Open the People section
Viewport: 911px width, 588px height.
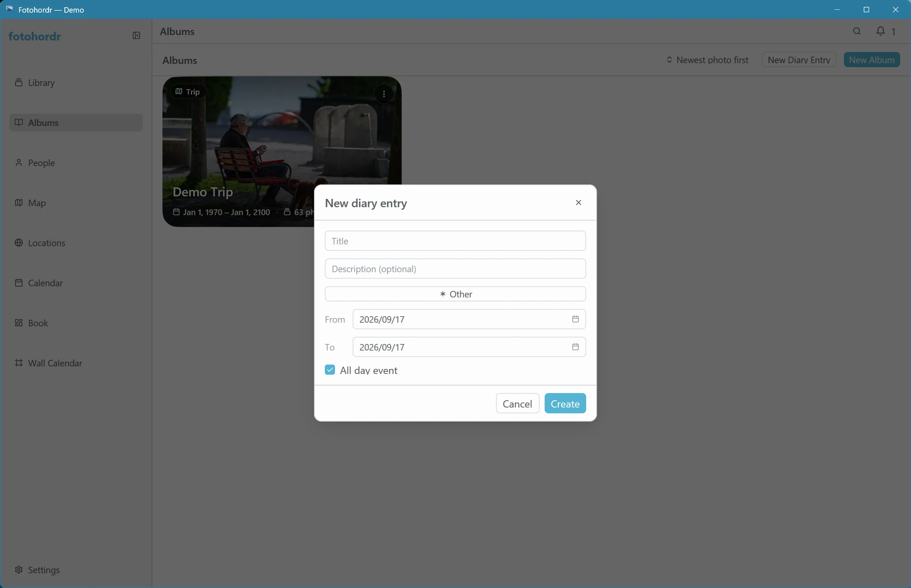click(x=76, y=163)
